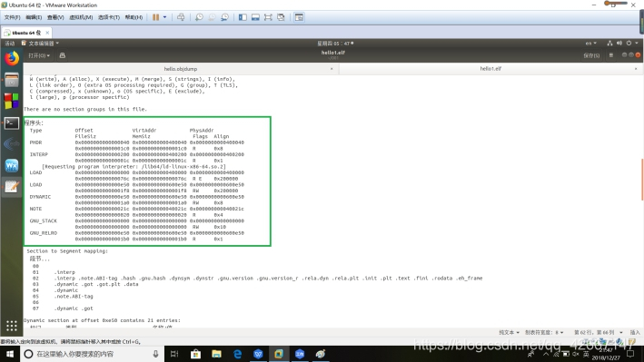Open Terminal from the Ubuntu dock
Viewport: 644px width, 362px height.
(12, 123)
